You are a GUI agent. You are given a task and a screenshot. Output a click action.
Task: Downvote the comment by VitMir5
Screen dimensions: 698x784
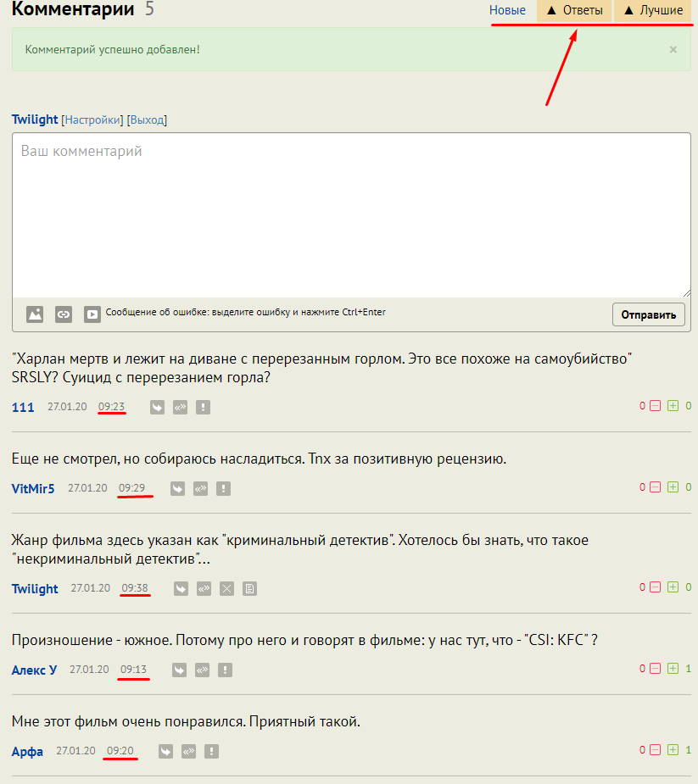click(x=655, y=487)
